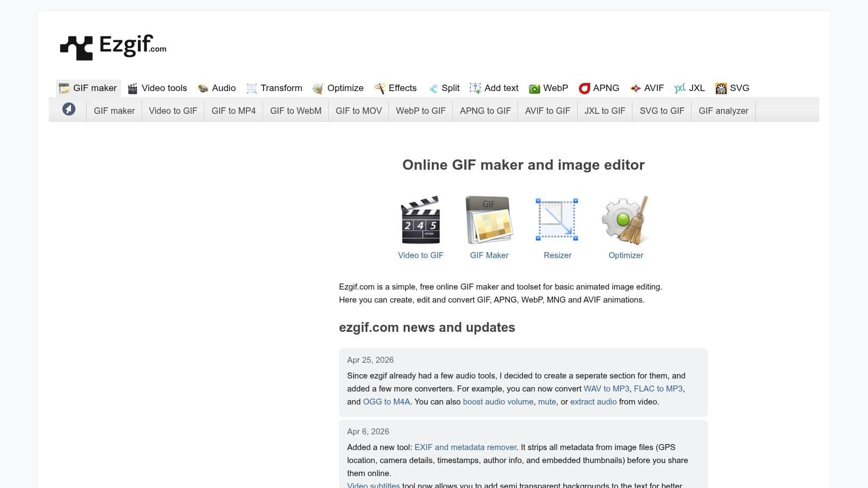Screen dimensions: 868x488
Task: Click the red APNG icon
Action: point(584,88)
